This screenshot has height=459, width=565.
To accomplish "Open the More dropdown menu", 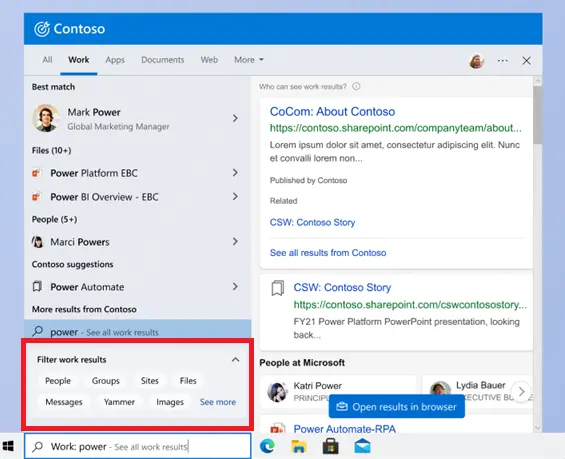I will coord(249,60).
